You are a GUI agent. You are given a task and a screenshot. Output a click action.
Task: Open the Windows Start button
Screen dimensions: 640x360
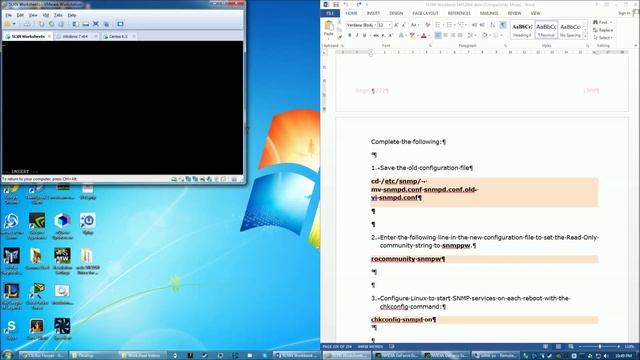[7, 355]
